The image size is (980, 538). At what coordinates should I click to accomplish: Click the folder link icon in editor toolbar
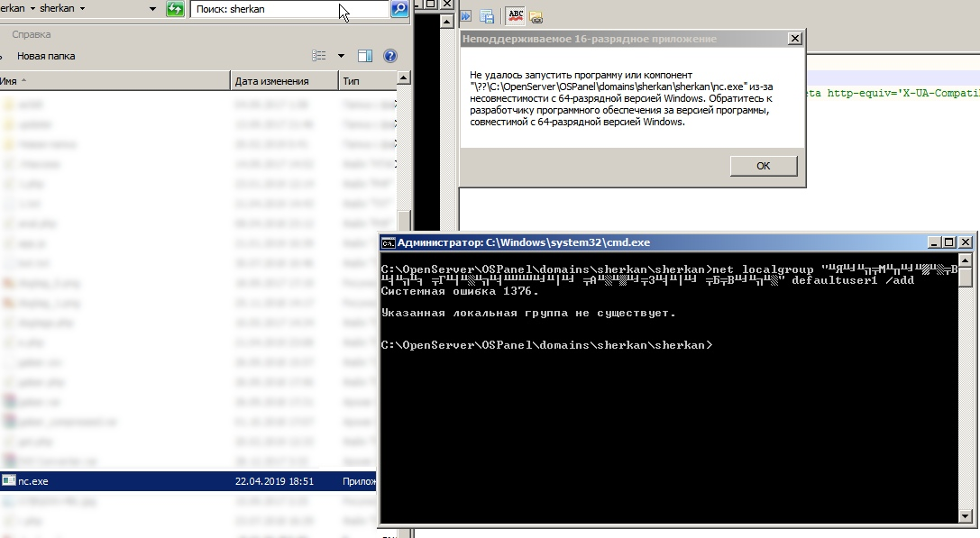[x=536, y=16]
